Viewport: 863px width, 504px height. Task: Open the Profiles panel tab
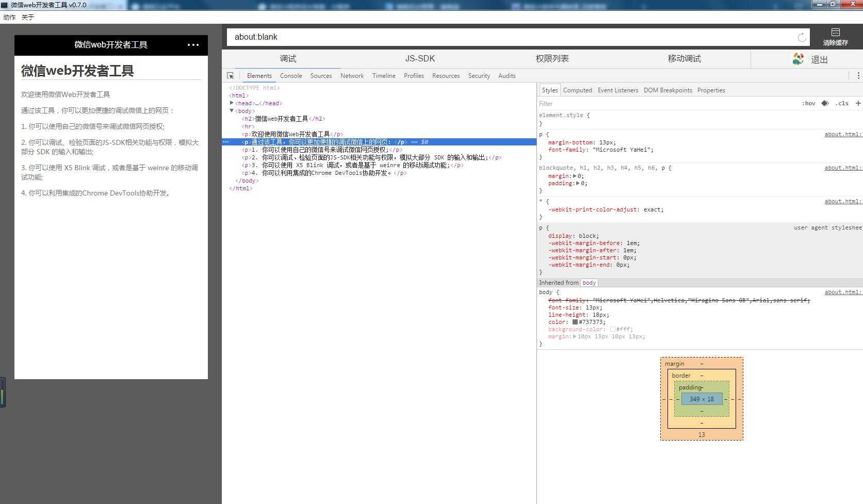point(414,76)
